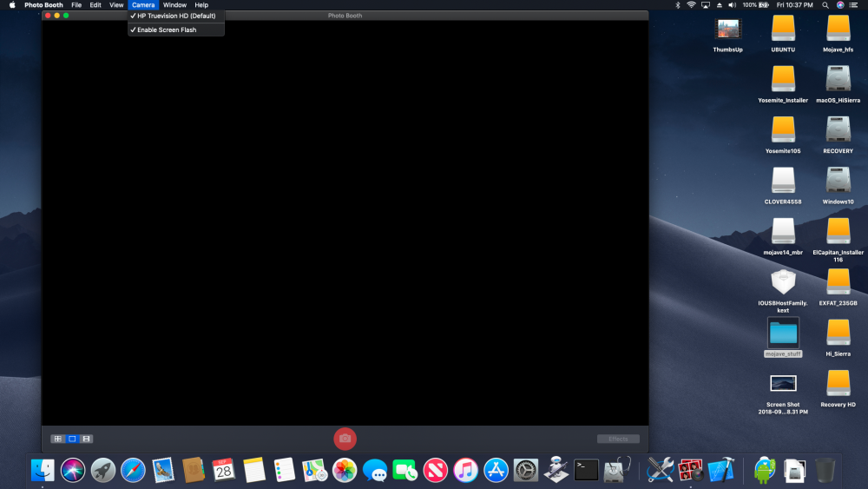Select the Windows10 disk icon

pyautogui.click(x=838, y=181)
